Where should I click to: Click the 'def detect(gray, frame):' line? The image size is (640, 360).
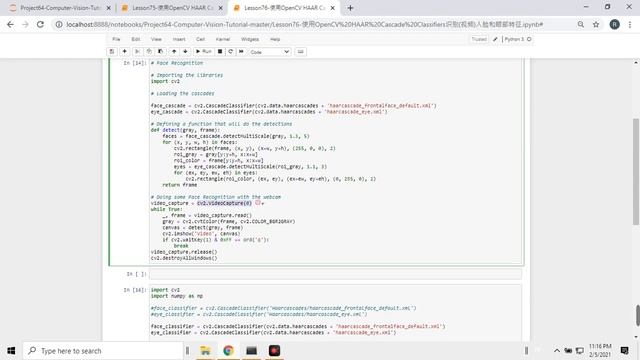tap(185, 130)
